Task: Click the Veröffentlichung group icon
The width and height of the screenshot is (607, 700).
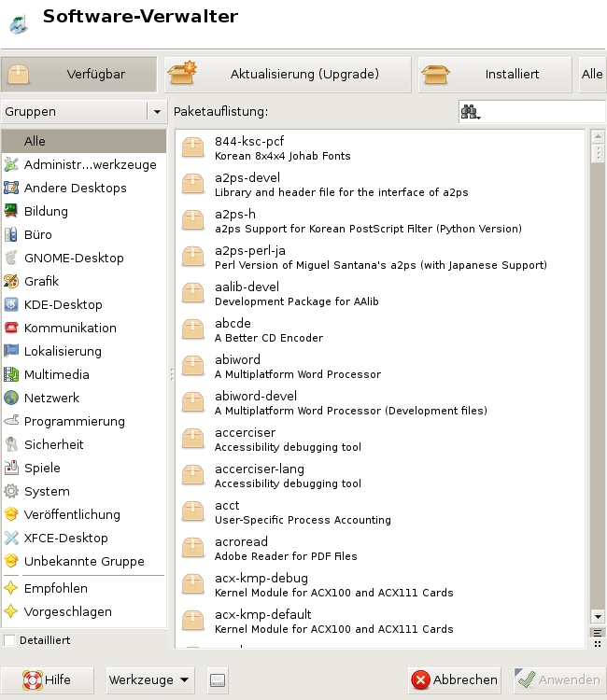Action: coord(11,514)
